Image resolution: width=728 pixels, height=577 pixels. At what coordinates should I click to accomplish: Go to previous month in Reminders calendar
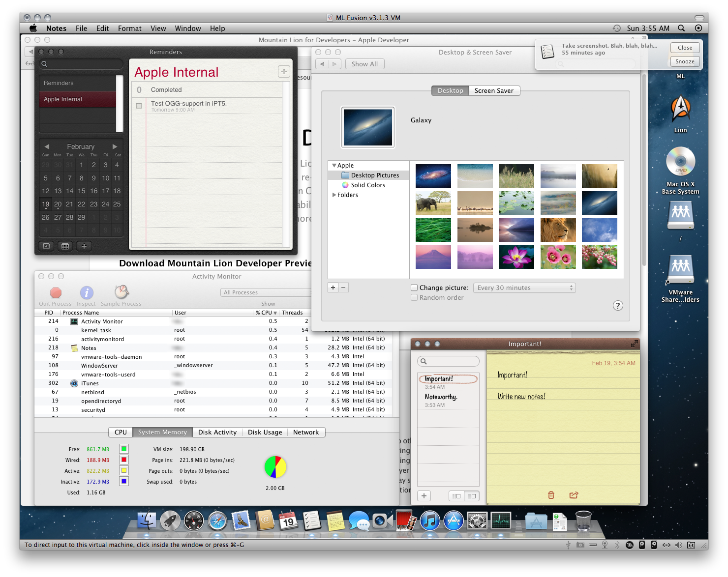47,146
